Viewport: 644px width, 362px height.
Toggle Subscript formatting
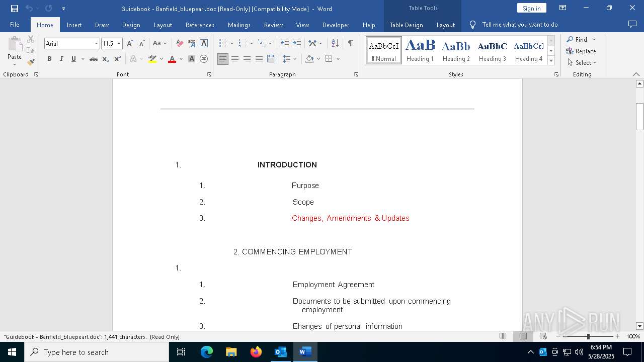(x=106, y=59)
